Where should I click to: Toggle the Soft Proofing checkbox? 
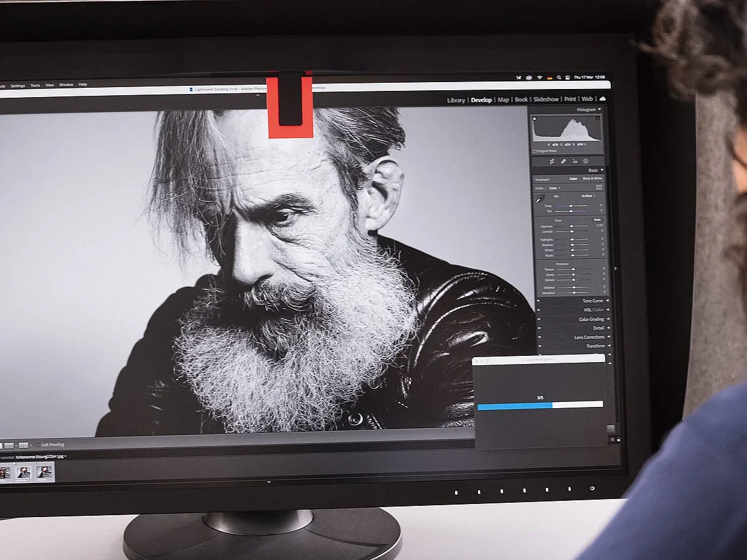click(37, 445)
